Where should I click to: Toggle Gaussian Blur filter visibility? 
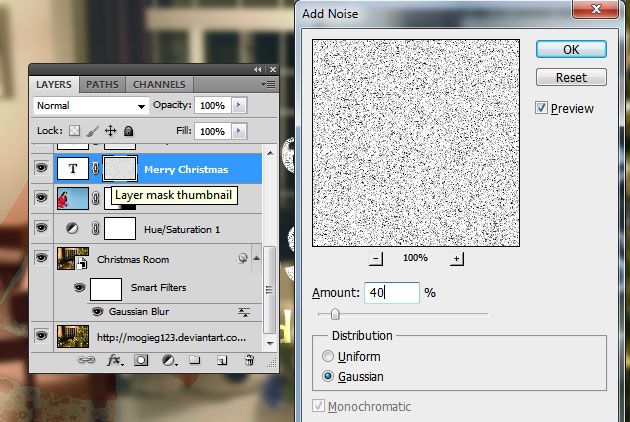pyautogui.click(x=97, y=311)
